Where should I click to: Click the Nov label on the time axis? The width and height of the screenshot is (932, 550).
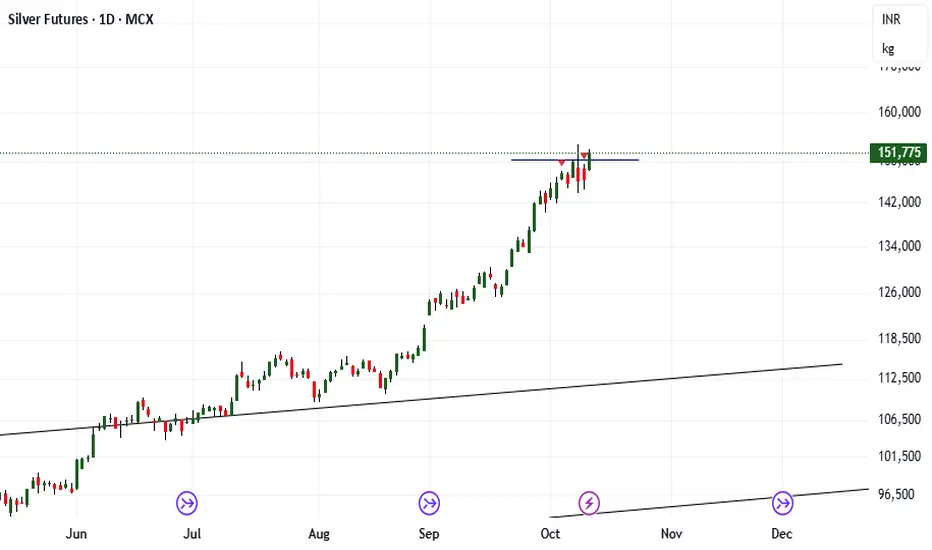(x=671, y=534)
